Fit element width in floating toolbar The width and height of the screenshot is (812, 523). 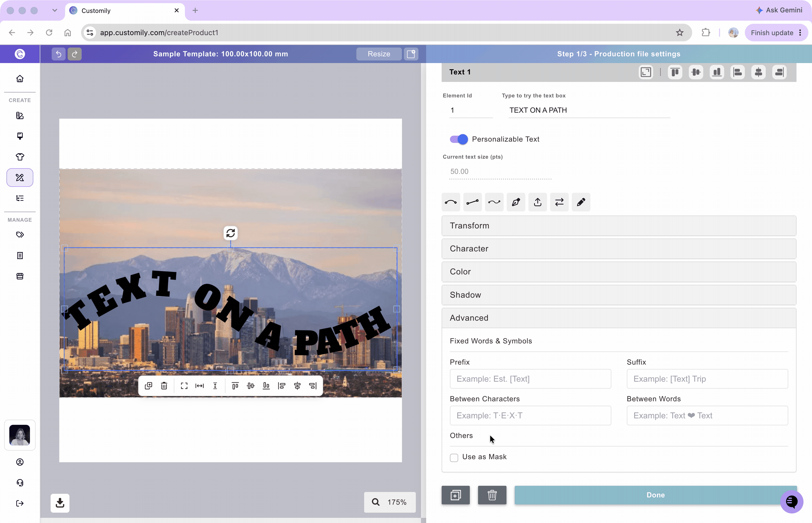tap(200, 386)
